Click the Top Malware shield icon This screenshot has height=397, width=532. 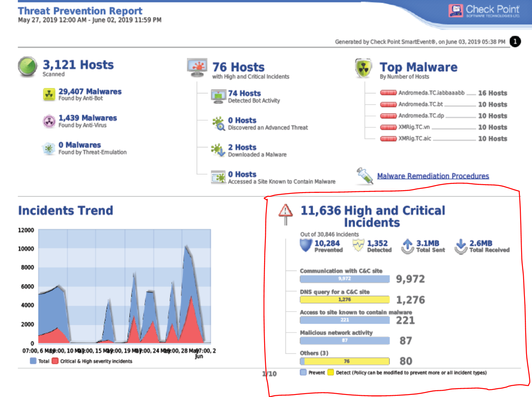364,68
